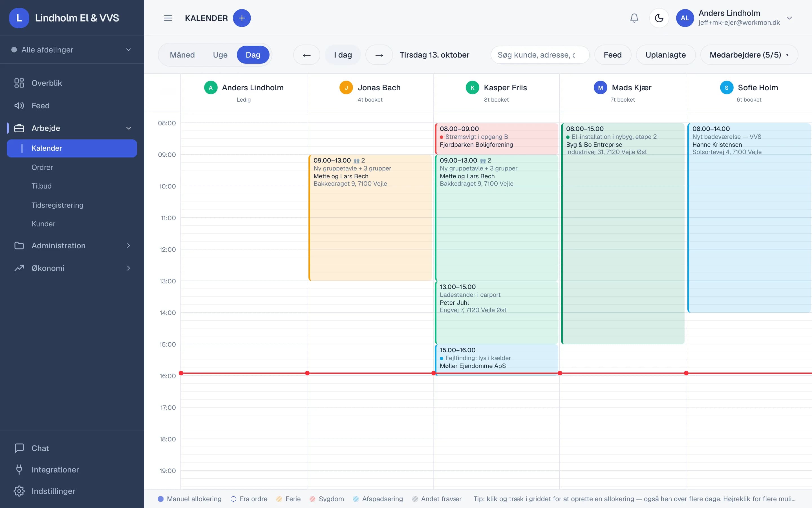This screenshot has width=812, height=508.
Task: Click Kasper Friis's avatar
Action: (x=473, y=88)
